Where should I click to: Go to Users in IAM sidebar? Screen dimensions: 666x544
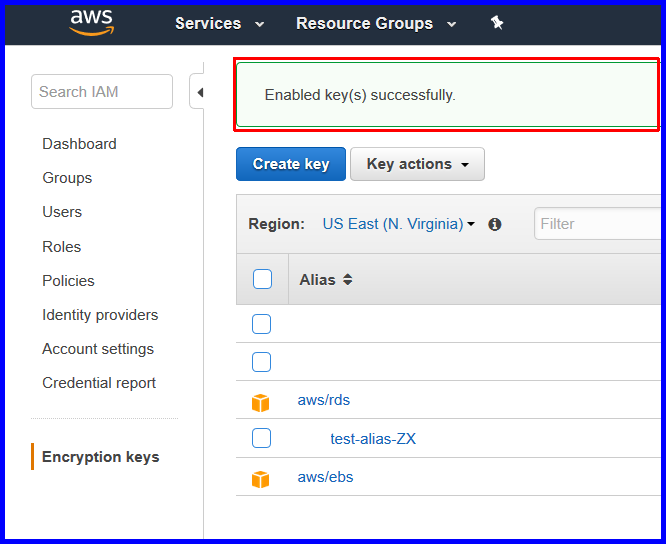coord(62,211)
